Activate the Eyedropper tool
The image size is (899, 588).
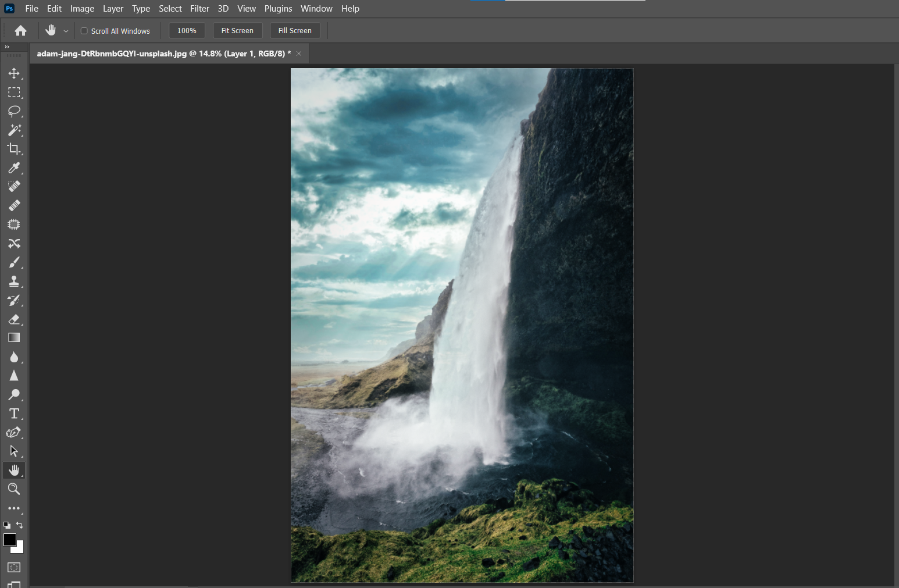click(x=14, y=168)
